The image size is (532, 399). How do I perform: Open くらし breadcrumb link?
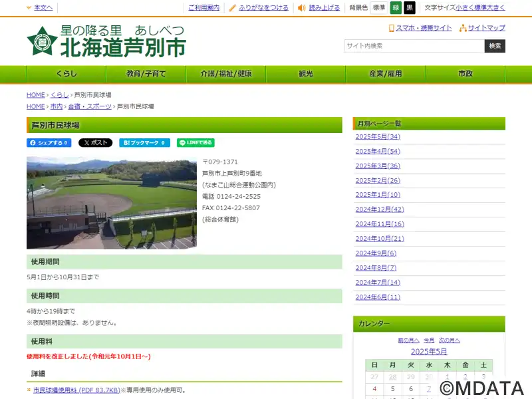coord(60,95)
